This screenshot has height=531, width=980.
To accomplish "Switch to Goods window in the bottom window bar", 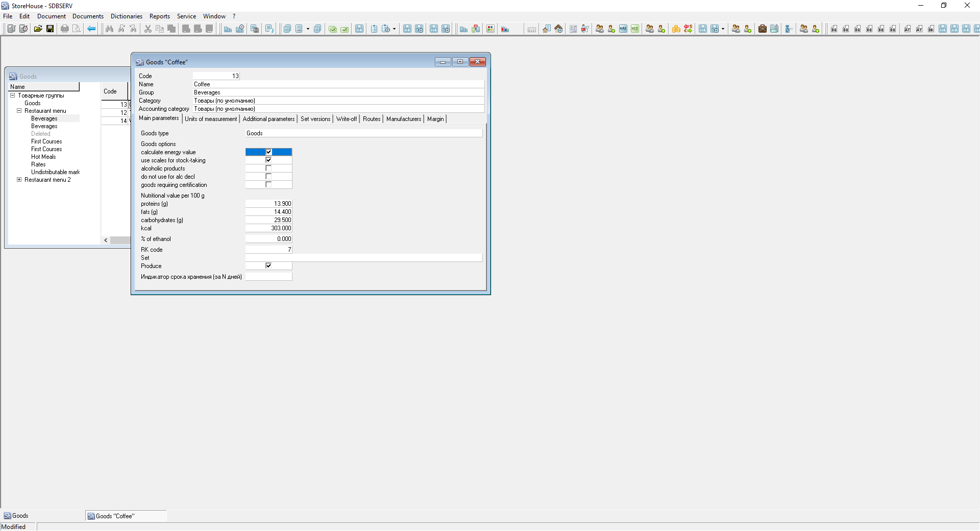I will point(20,516).
